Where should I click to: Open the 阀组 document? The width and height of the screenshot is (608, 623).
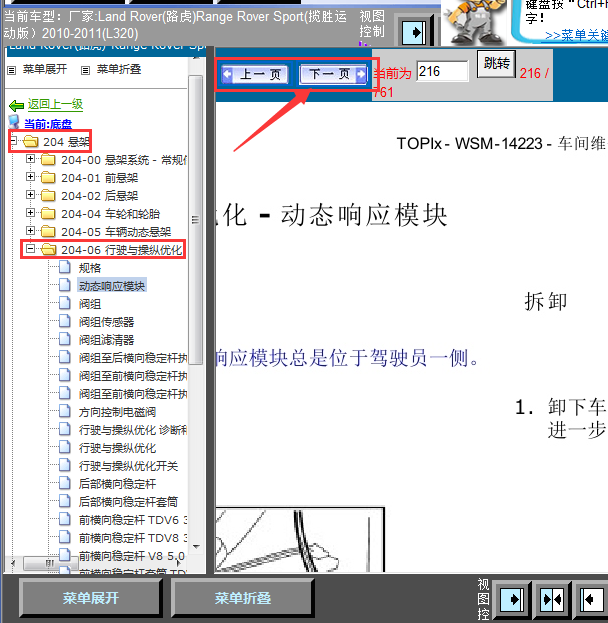coord(90,304)
